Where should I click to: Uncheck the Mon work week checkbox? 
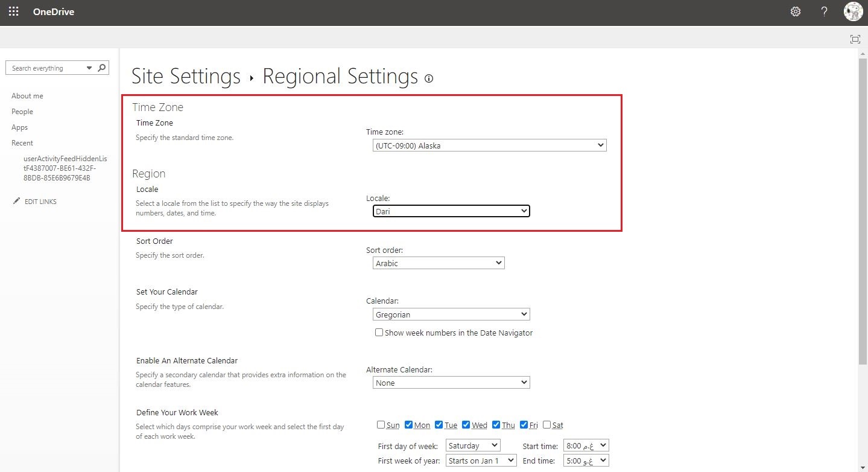pos(408,424)
